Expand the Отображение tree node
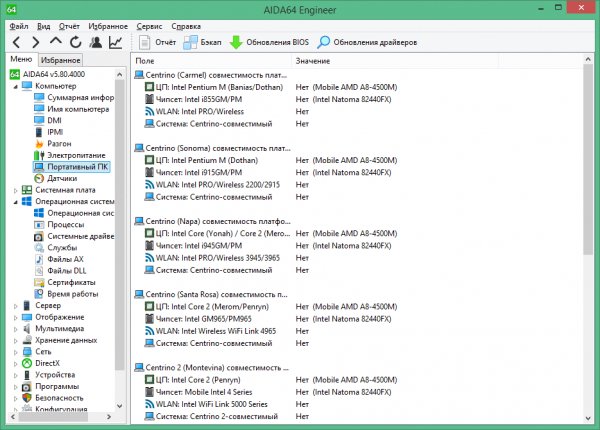This screenshot has width=600, height=430. click(x=16, y=318)
